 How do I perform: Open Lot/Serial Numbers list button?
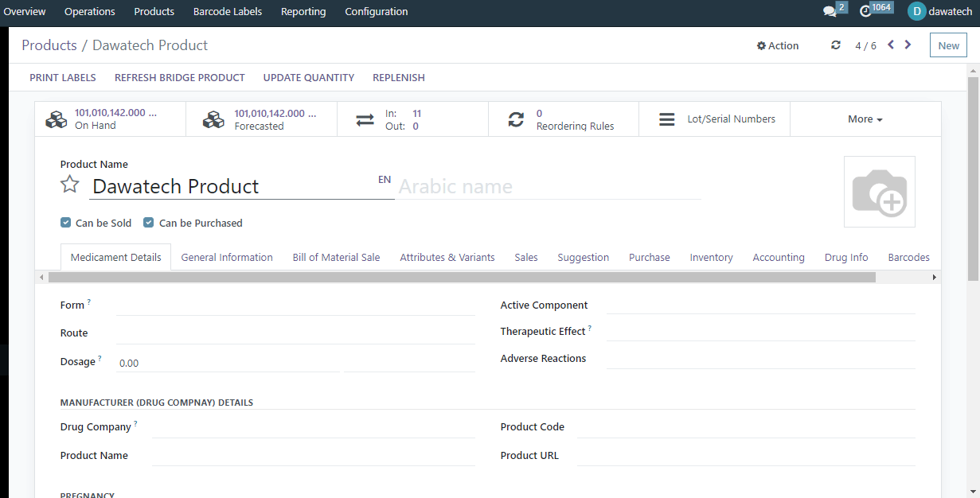714,119
